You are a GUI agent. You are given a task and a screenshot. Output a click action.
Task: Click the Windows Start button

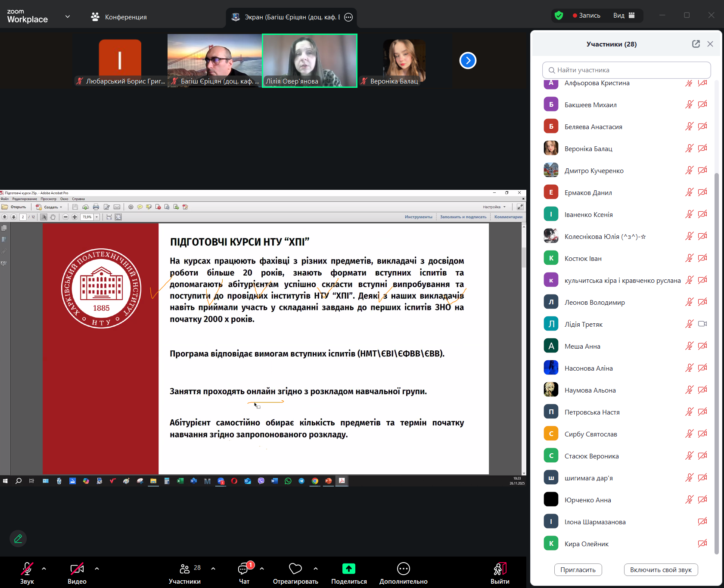[5, 481]
